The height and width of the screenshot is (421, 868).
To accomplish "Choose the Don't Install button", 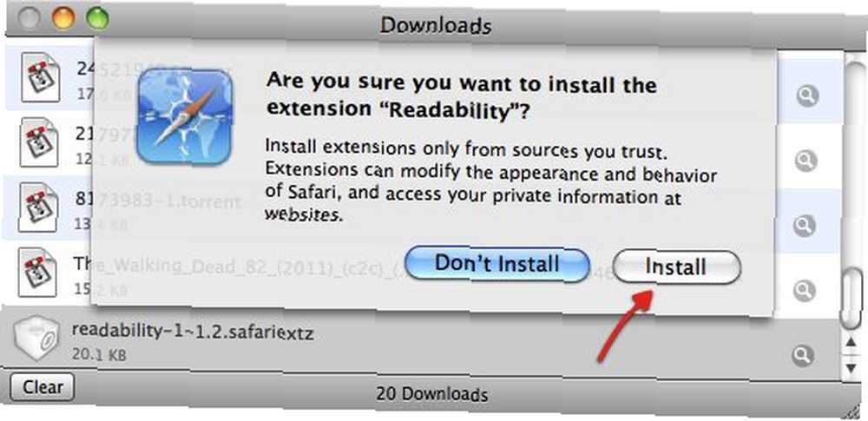I will pyautogui.click(x=497, y=264).
